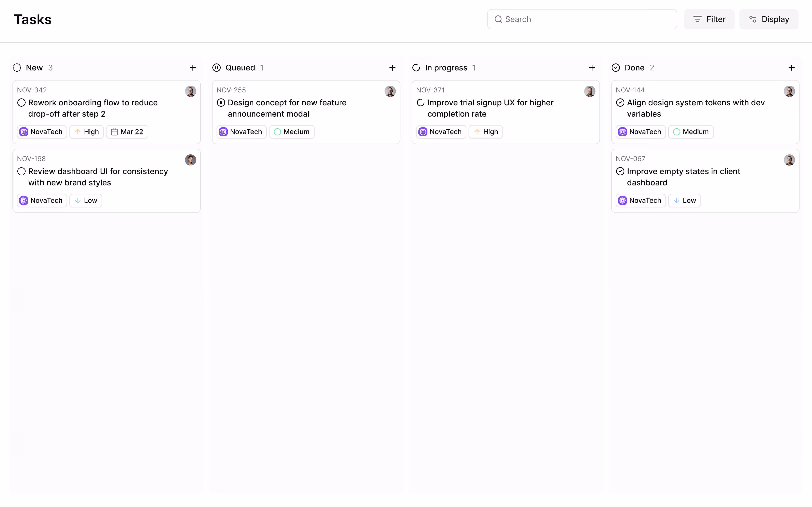Click the NovaTech project icon on NOV-342
Screen dimensions: 812x507
pos(23,132)
